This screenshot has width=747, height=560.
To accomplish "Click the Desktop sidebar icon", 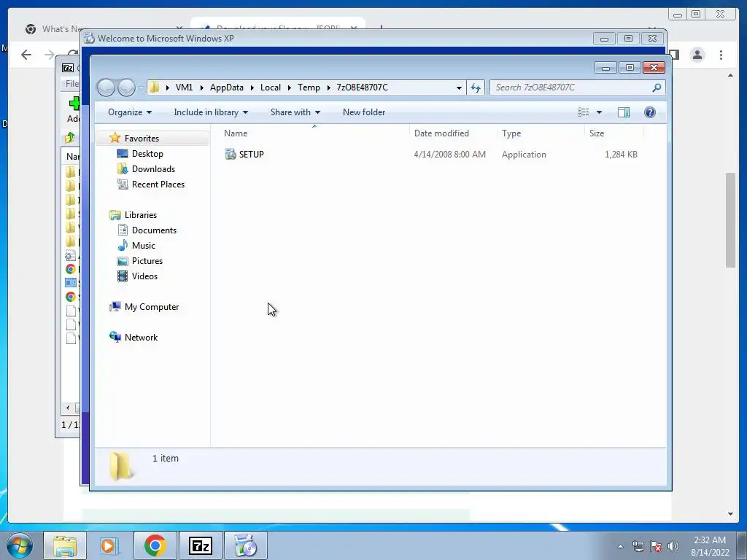I will [x=123, y=154].
